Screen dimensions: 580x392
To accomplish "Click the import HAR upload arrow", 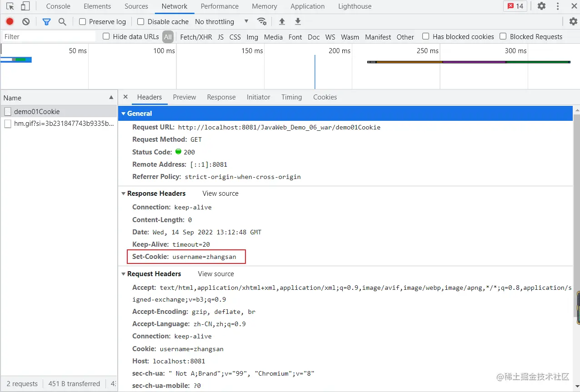I will click(x=282, y=21).
